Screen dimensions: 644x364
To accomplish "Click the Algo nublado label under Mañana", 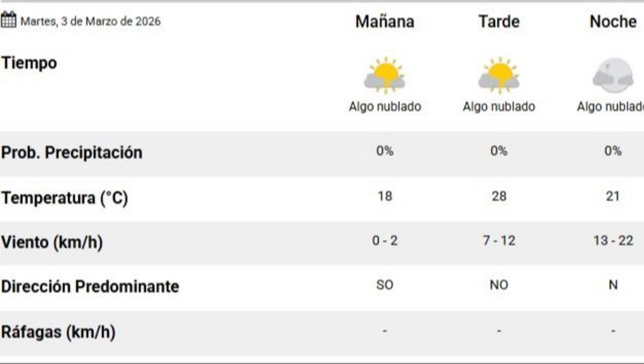I will pos(384,107).
